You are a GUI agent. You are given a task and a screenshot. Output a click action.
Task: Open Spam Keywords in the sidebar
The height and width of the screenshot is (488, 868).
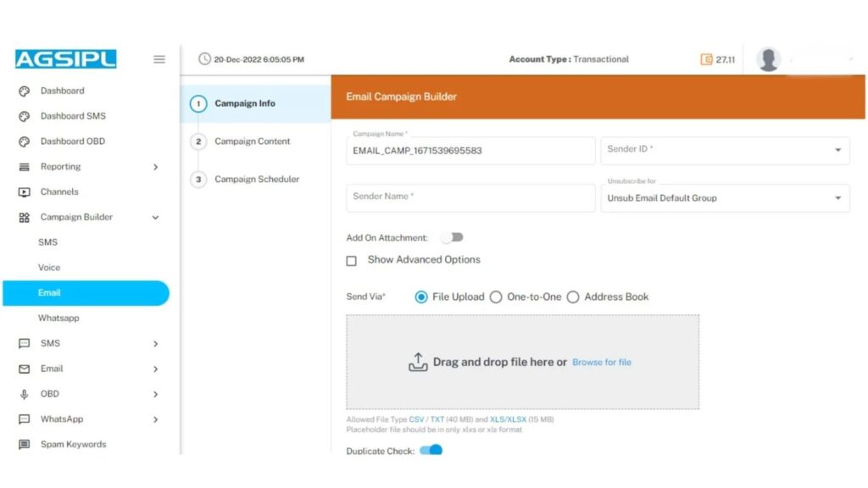[73, 444]
